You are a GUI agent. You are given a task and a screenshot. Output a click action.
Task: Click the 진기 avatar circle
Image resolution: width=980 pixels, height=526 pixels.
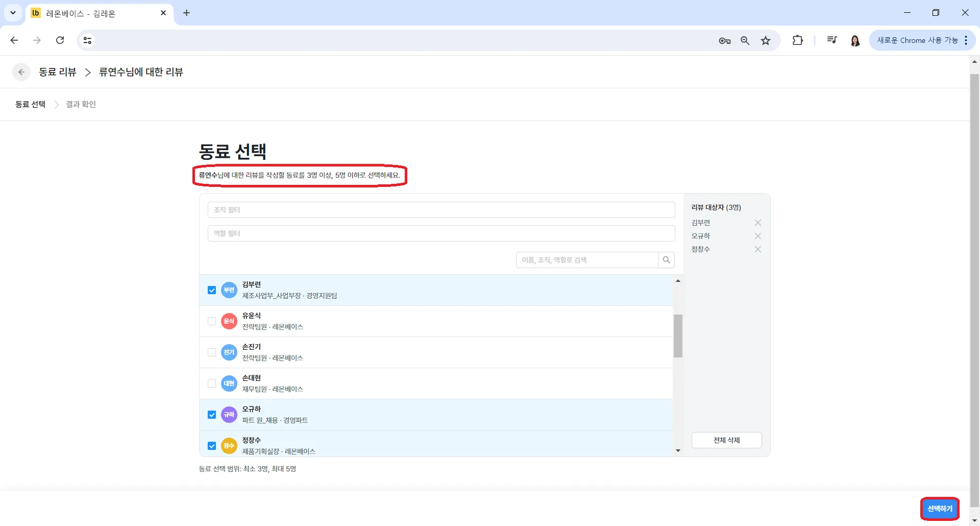click(229, 352)
